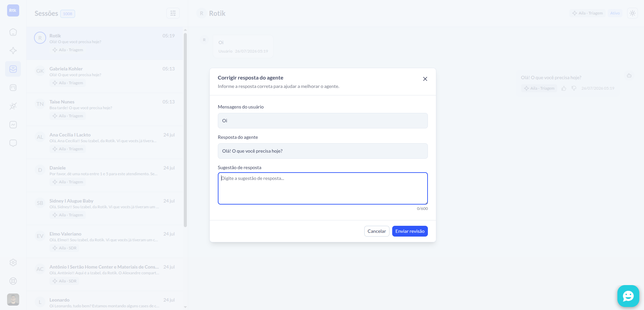Mark agent reply with thumbs down
Image resolution: width=644 pixels, height=310 pixels.
(574, 88)
